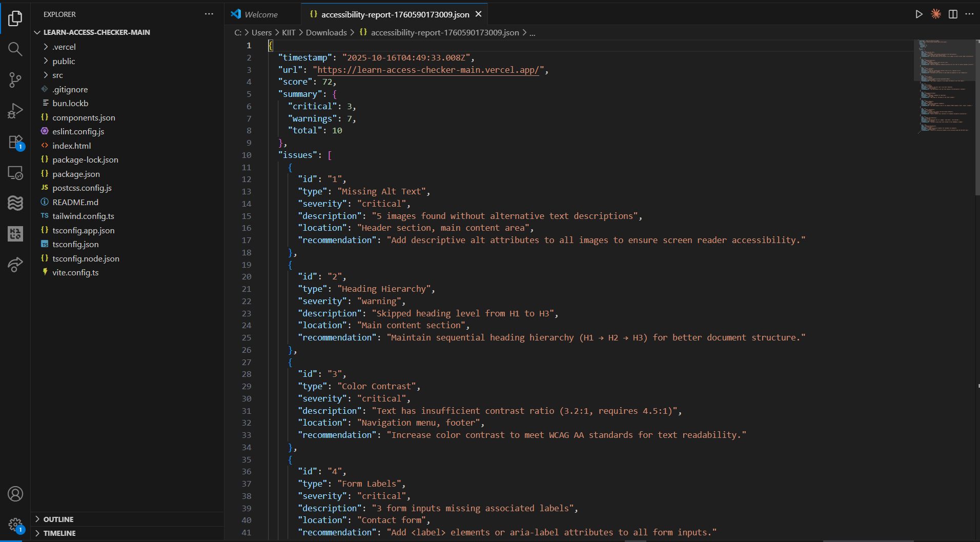Image resolution: width=980 pixels, height=542 pixels.
Task: Click the editor's vertical scrollbar
Action: pyautogui.click(x=977, y=117)
